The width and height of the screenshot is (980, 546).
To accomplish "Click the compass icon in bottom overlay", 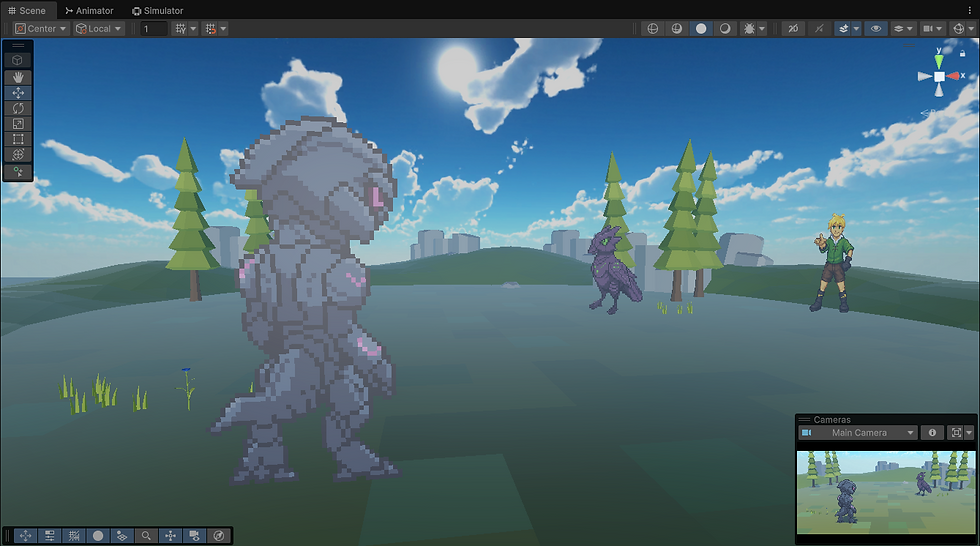I will 219,536.
